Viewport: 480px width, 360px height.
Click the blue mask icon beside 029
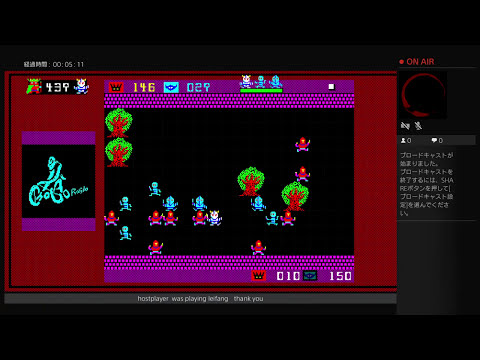171,87
